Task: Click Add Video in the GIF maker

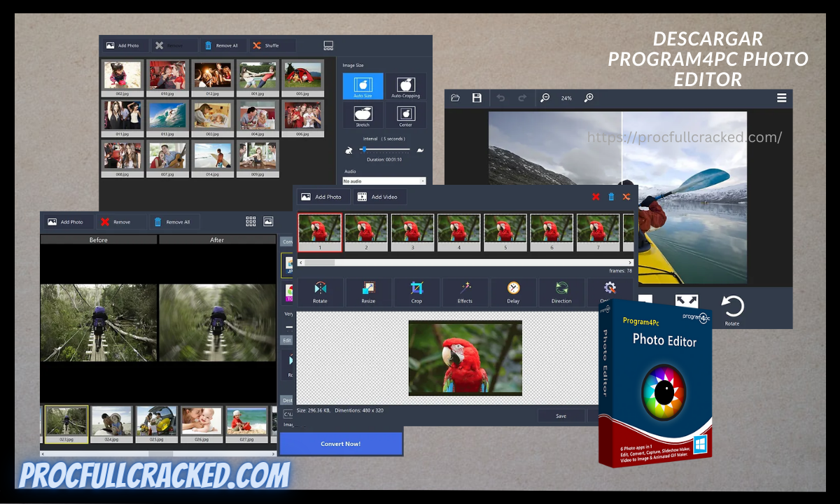Action: 379,197
